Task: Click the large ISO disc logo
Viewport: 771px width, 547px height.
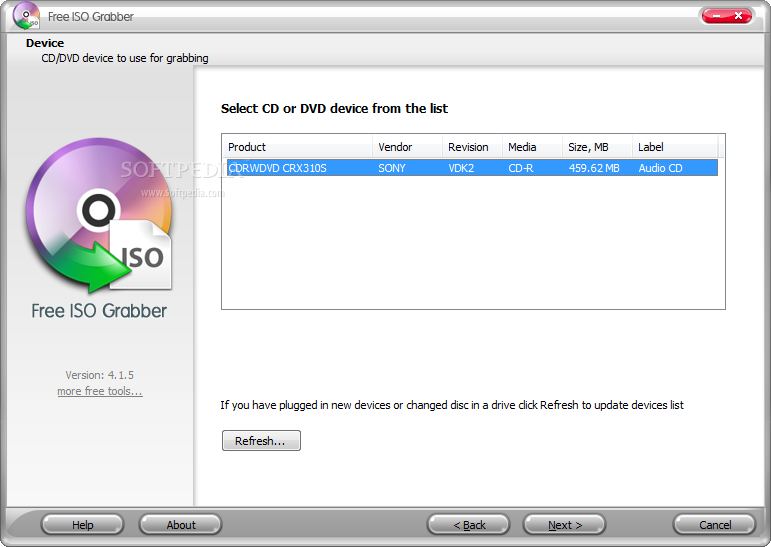Action: [x=99, y=215]
